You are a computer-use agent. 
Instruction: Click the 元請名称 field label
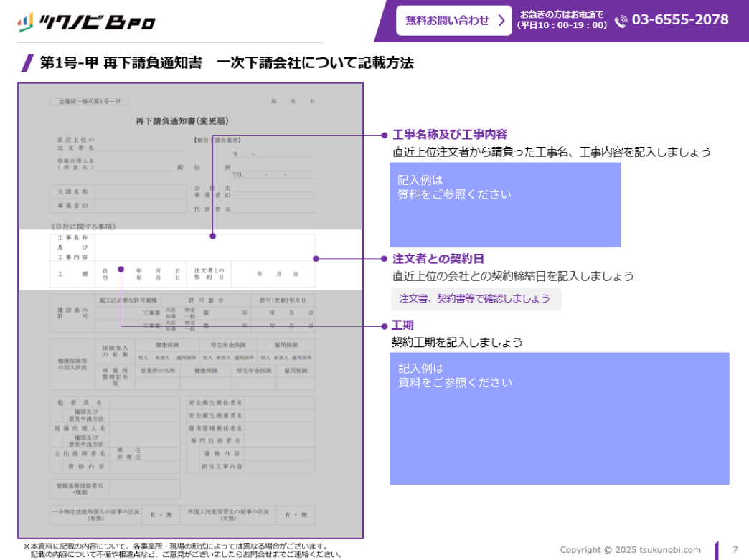(x=72, y=192)
